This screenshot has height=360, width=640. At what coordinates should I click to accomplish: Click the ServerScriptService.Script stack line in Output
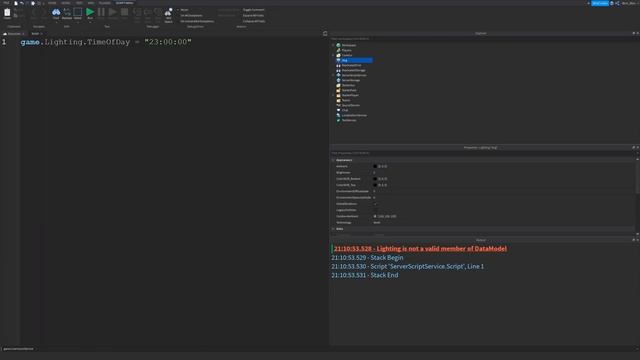coord(407,267)
